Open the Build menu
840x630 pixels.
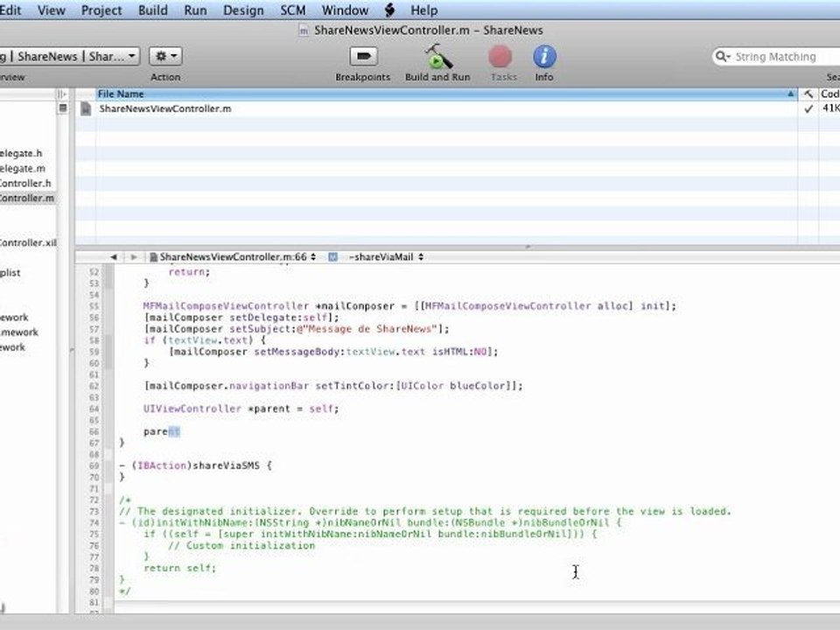coord(152,10)
